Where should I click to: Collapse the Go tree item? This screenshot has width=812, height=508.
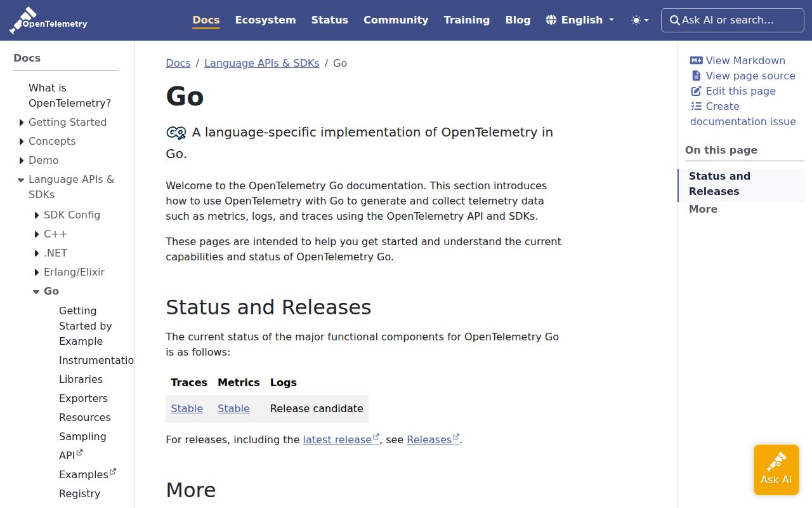coord(37,291)
